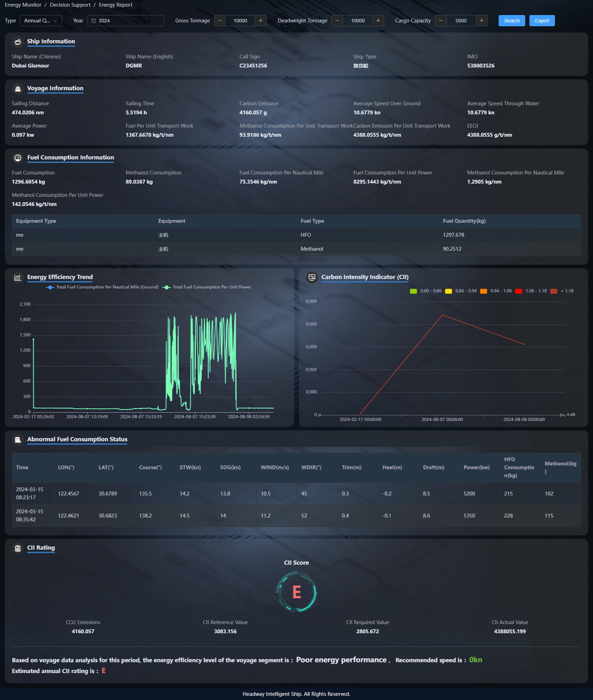
Task: Click the Fuel Consumption Information gauge icon
Action: tap(18, 158)
